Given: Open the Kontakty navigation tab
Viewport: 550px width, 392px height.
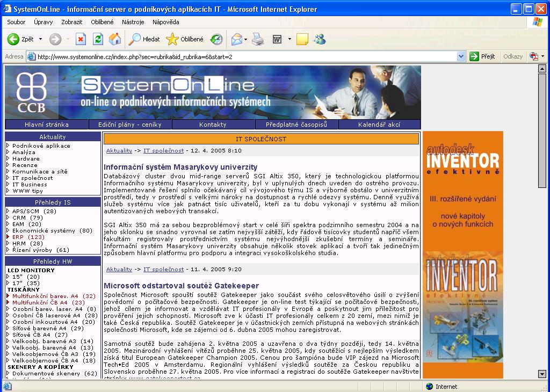Looking at the screenshot, I should tap(213, 125).
